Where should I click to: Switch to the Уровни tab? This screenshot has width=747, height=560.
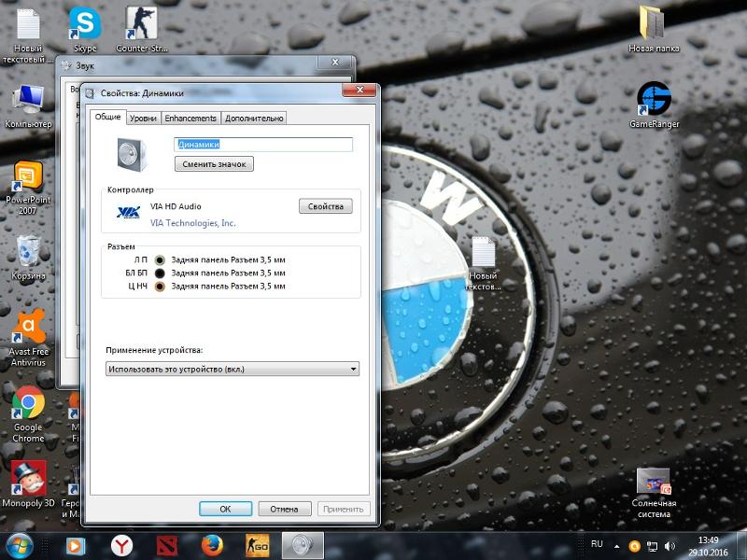(143, 119)
